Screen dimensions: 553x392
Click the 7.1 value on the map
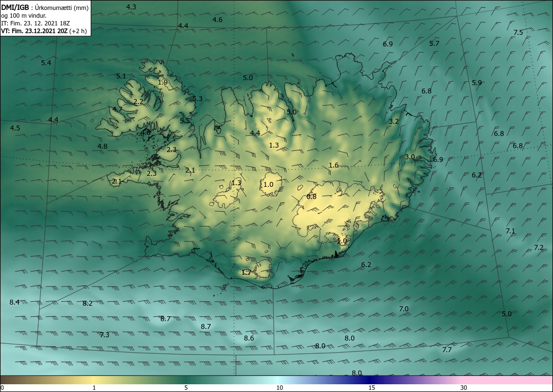pyautogui.click(x=510, y=231)
